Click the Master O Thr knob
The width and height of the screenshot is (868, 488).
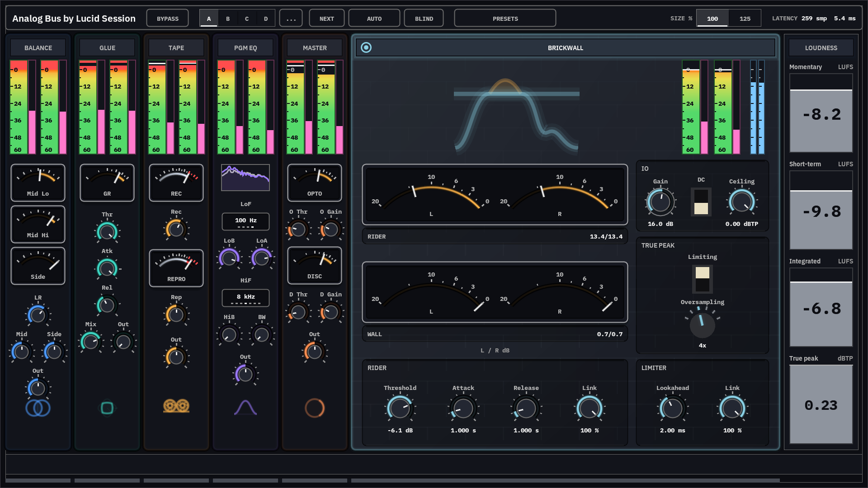pyautogui.click(x=298, y=229)
